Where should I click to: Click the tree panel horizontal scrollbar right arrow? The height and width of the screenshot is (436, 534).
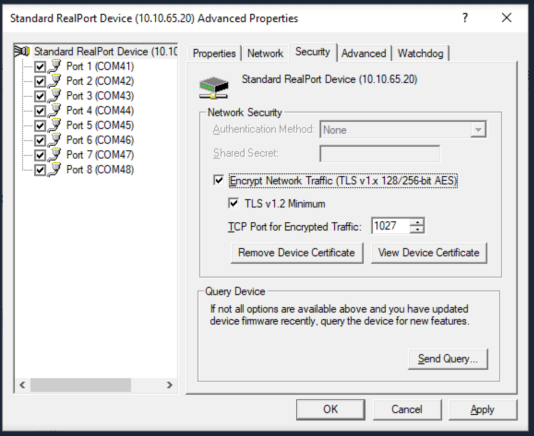169,385
